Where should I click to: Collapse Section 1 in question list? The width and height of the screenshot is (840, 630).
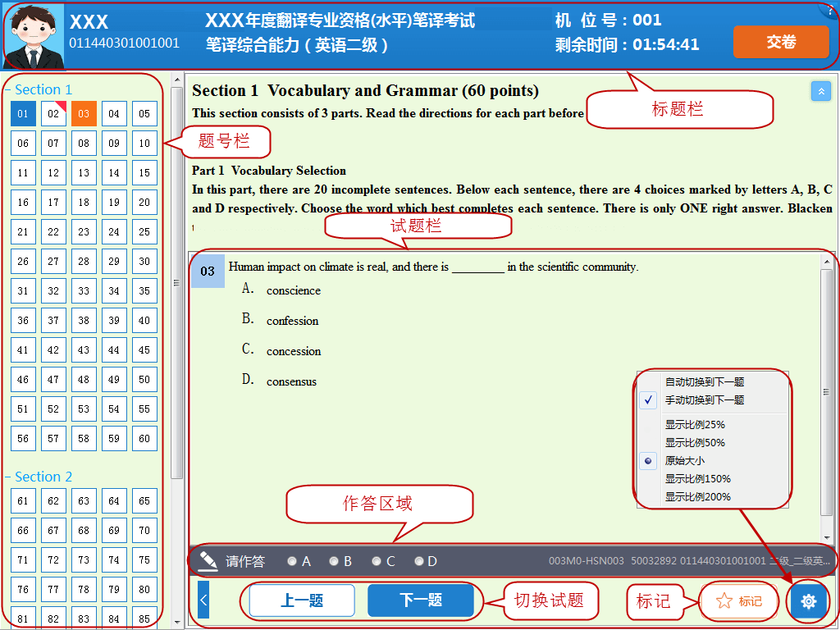point(7,90)
